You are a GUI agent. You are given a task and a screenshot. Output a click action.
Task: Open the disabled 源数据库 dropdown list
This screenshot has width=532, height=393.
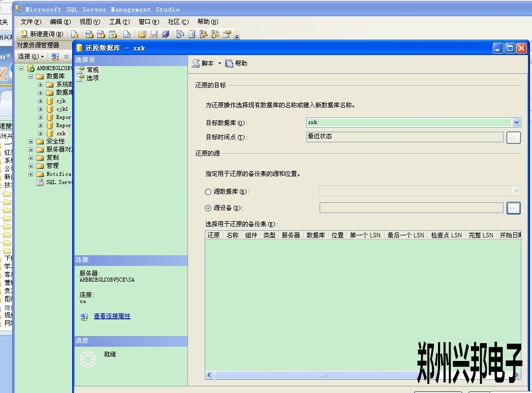[x=516, y=191]
